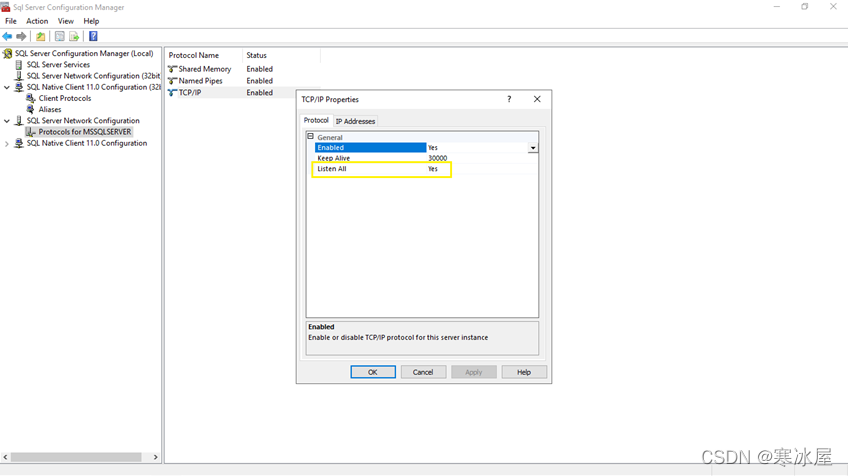848x476 pixels.
Task: Click the Apply button
Action: coord(474,372)
